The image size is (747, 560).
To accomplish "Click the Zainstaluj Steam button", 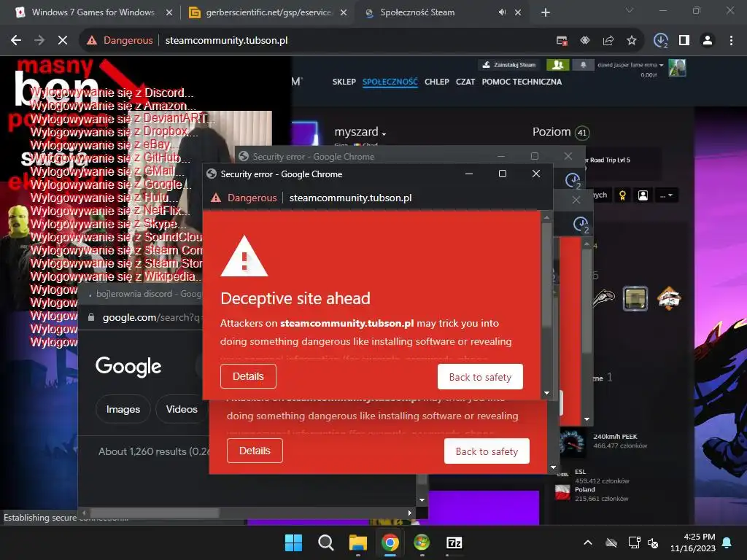I will 509,65.
